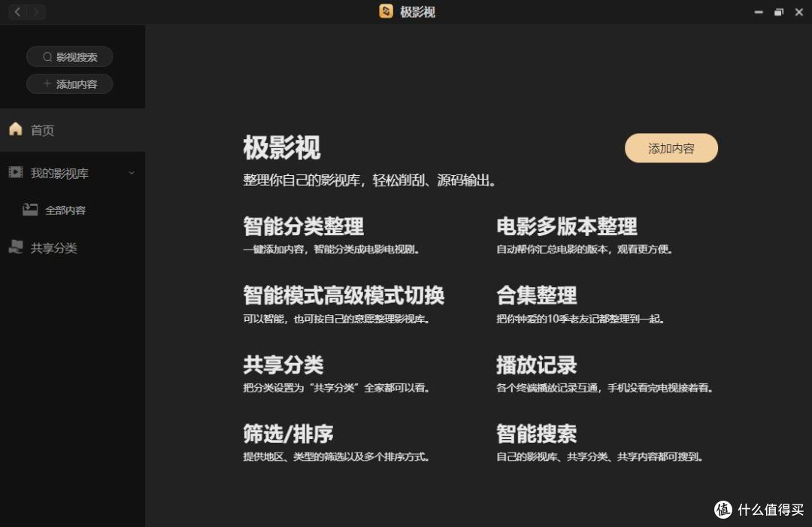Click description 一键添加内容，智能分类成电影电视剧
The width and height of the screenshot is (812, 527).
point(331,250)
